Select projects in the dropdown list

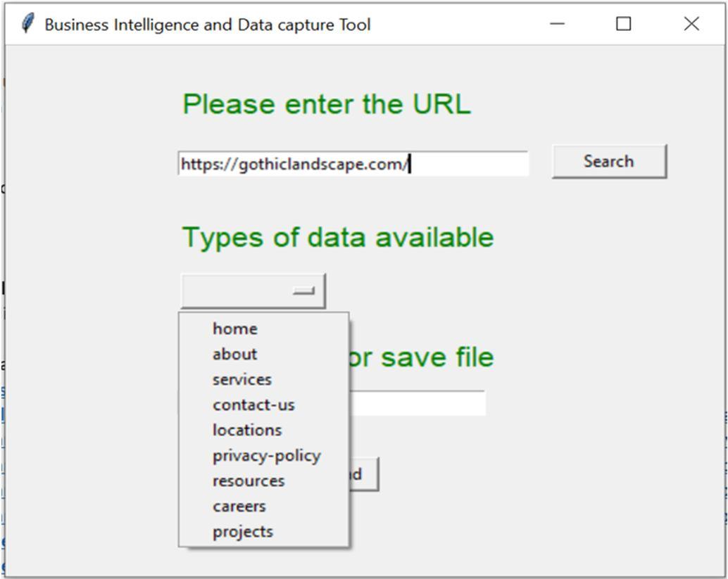tap(242, 531)
